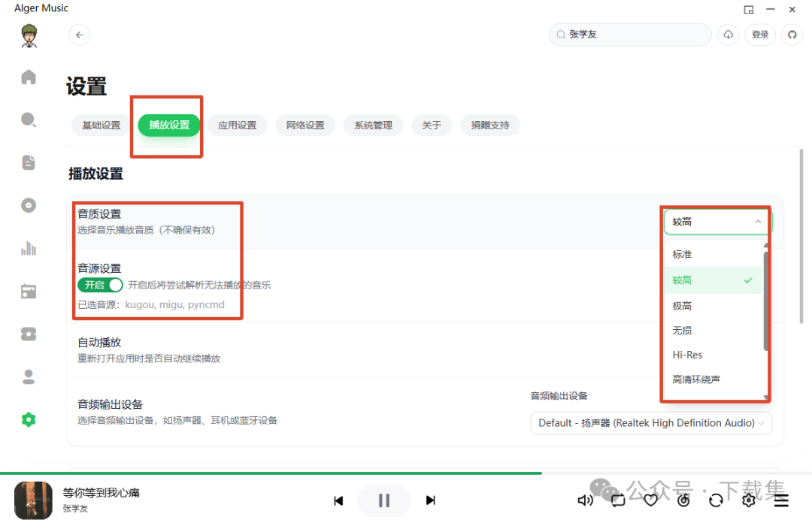Click the 登录 button
Screen dimensions: 812x523
click(760, 35)
